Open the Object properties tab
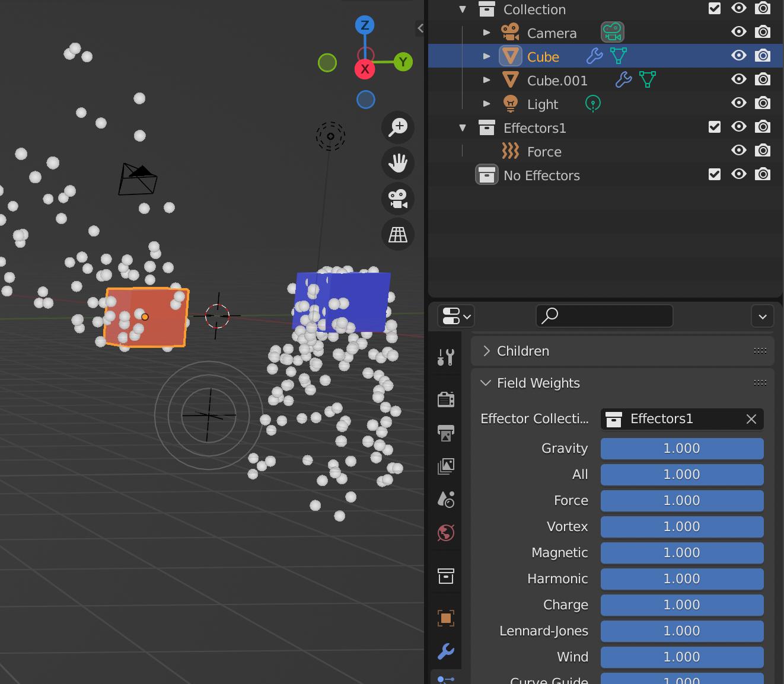 [x=446, y=618]
